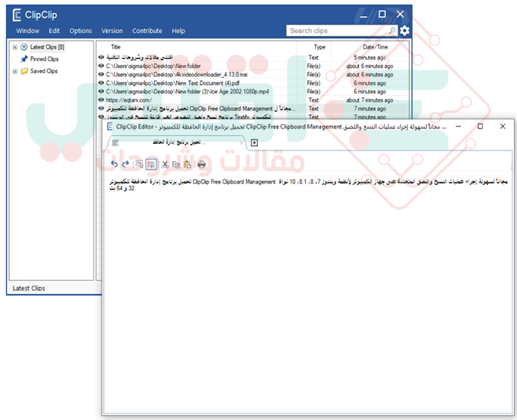The height and width of the screenshot is (420, 517).
Task: Minimize the ClipClip Editor window
Action: 459,126
